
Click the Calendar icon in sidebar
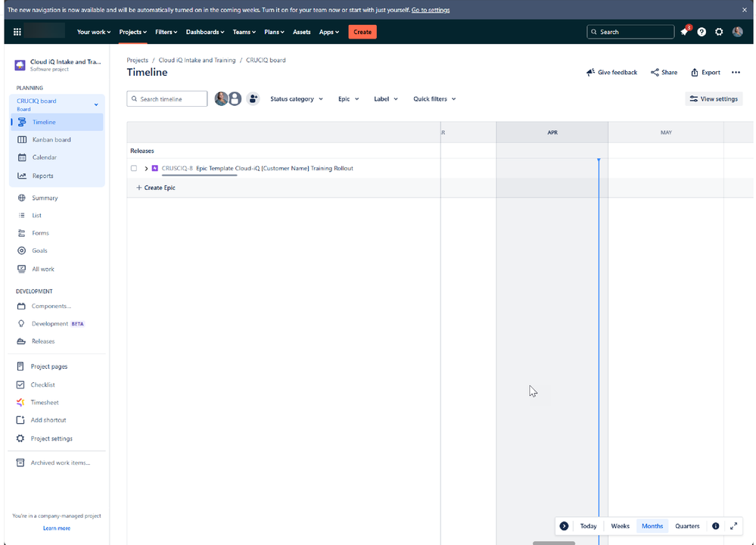click(22, 157)
